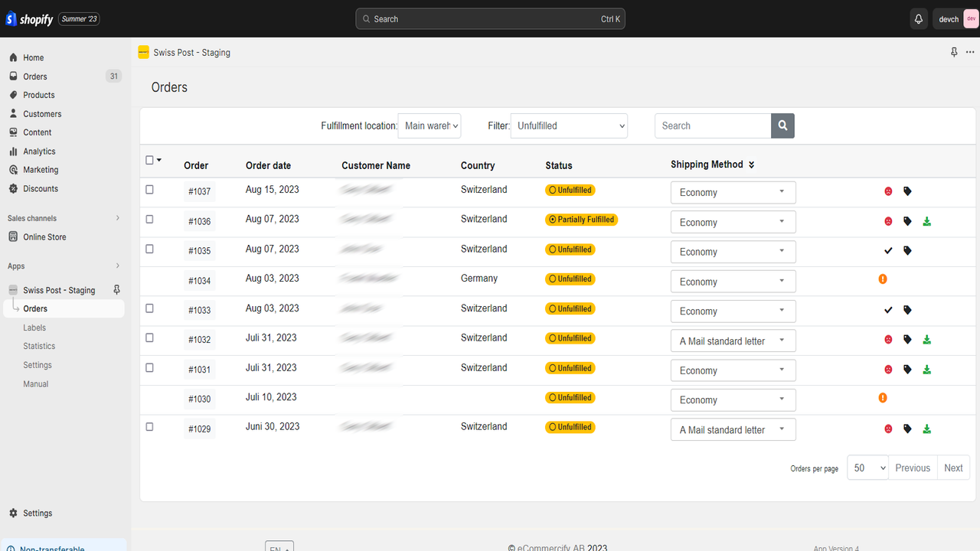
Task: Open order #1034 link
Action: [x=200, y=281]
